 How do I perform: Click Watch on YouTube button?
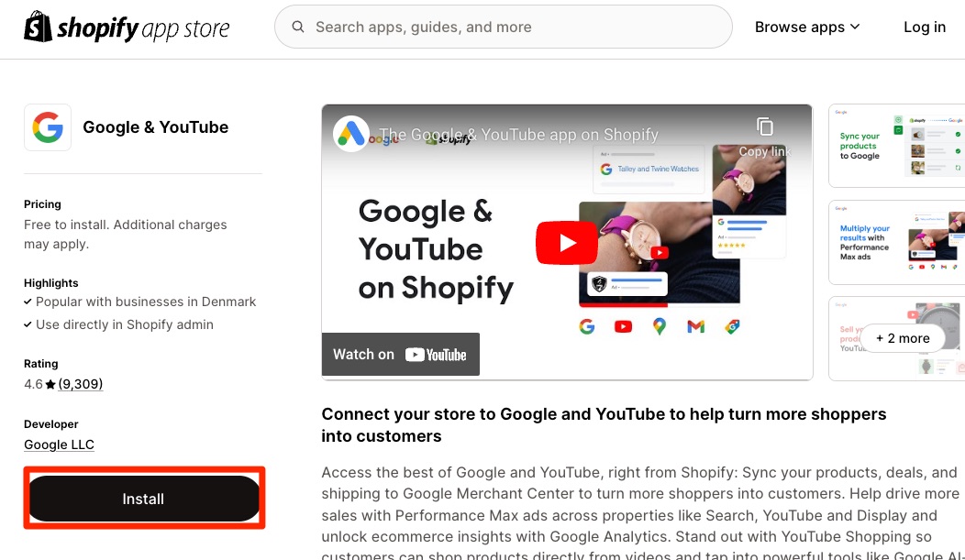coord(401,355)
